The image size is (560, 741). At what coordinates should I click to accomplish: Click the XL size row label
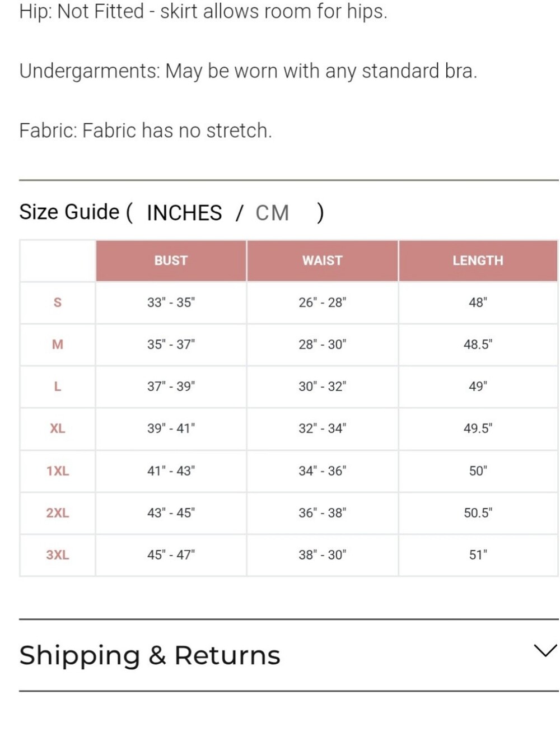tap(57, 428)
